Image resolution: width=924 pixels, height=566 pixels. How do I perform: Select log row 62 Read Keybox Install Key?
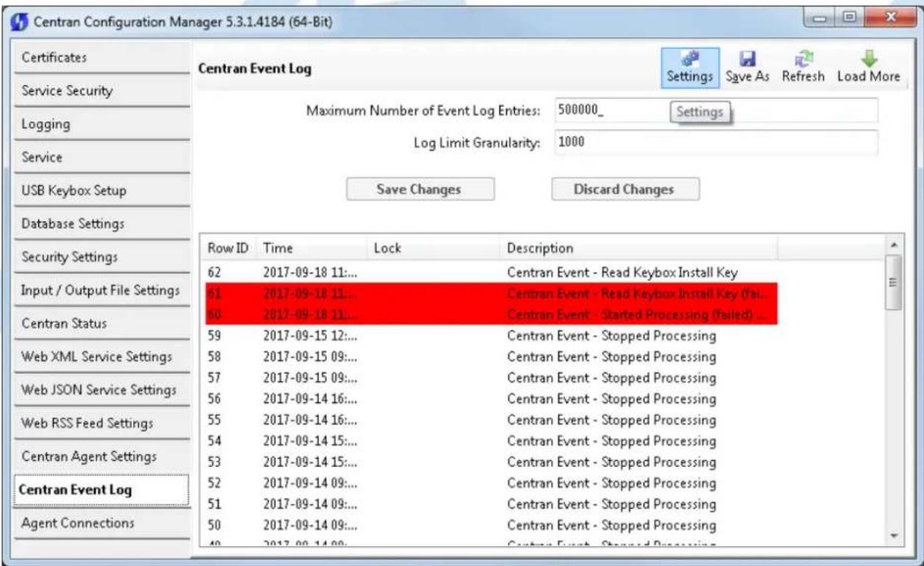(489, 273)
